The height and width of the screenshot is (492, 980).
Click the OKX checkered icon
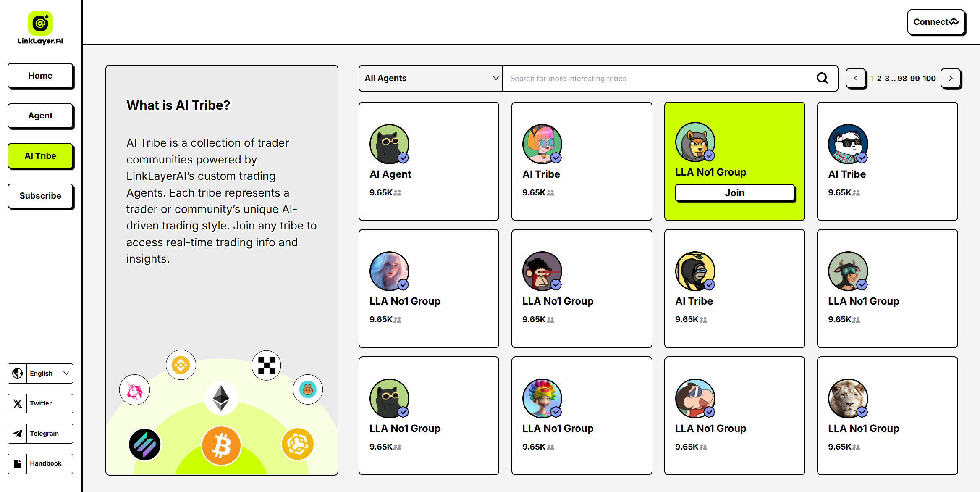coord(266,365)
